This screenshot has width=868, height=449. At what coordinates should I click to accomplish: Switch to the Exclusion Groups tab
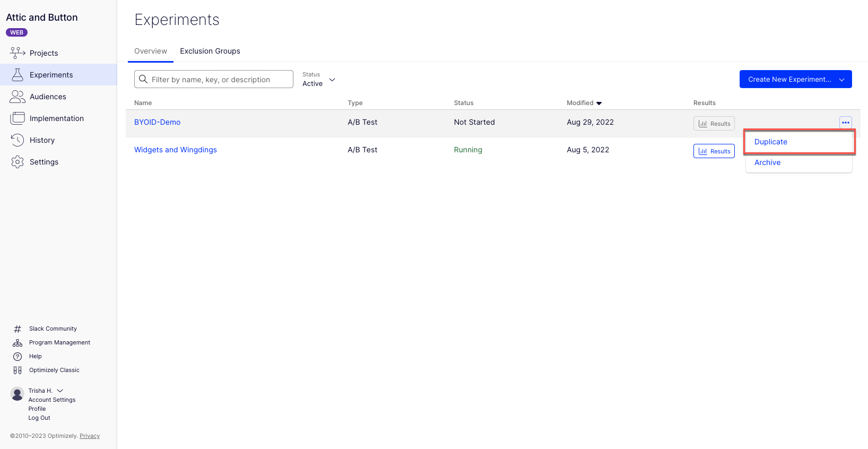pos(210,51)
